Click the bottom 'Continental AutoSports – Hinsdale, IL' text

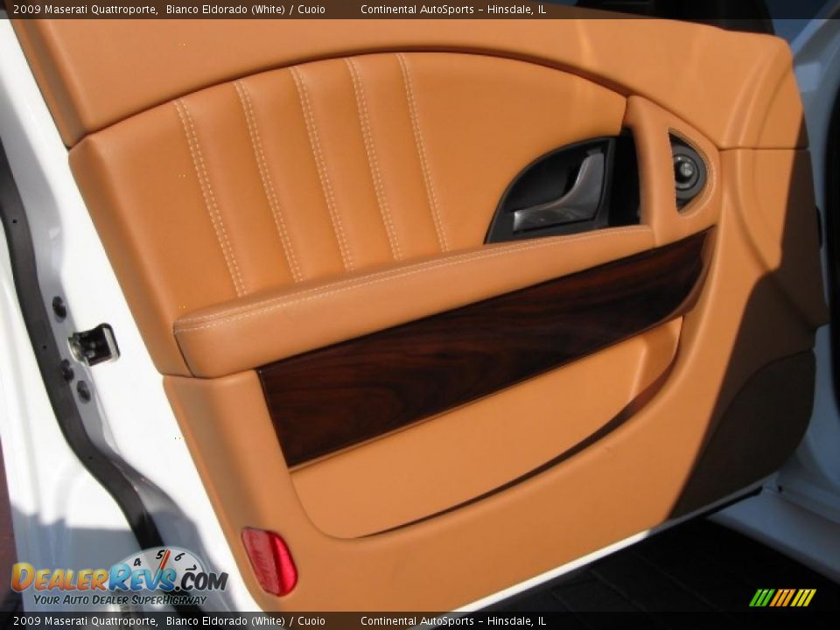453,621
